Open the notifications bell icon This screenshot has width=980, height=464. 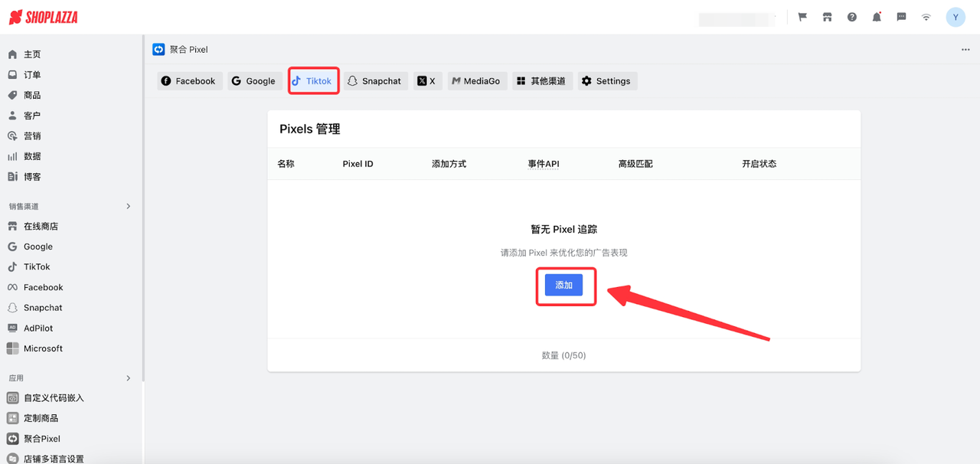(x=876, y=16)
